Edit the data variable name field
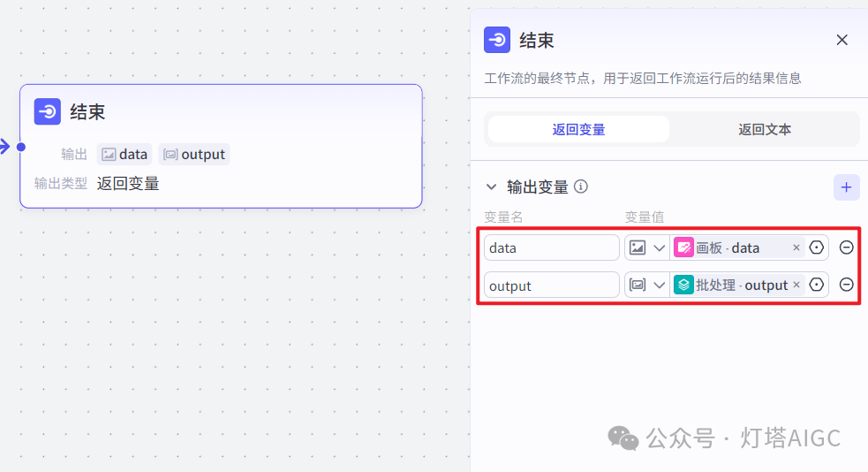Viewport: 868px width, 472px height. point(551,247)
